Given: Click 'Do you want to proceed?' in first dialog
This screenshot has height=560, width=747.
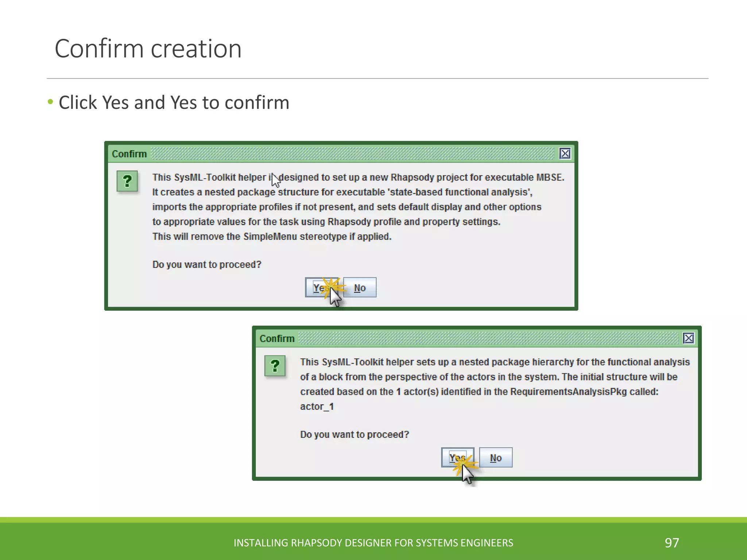Looking at the screenshot, I should click(x=207, y=264).
